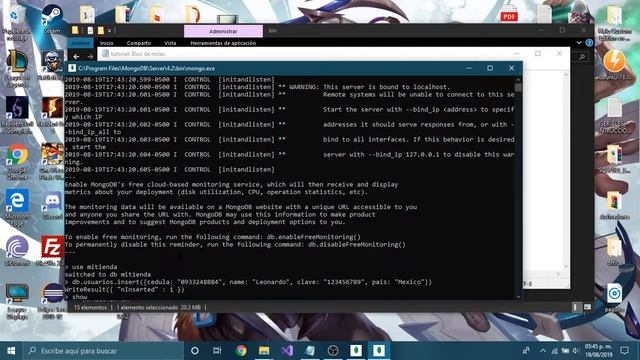640x360 pixels.
Task: Open the Steam desktop shortcut
Action: [52, 17]
